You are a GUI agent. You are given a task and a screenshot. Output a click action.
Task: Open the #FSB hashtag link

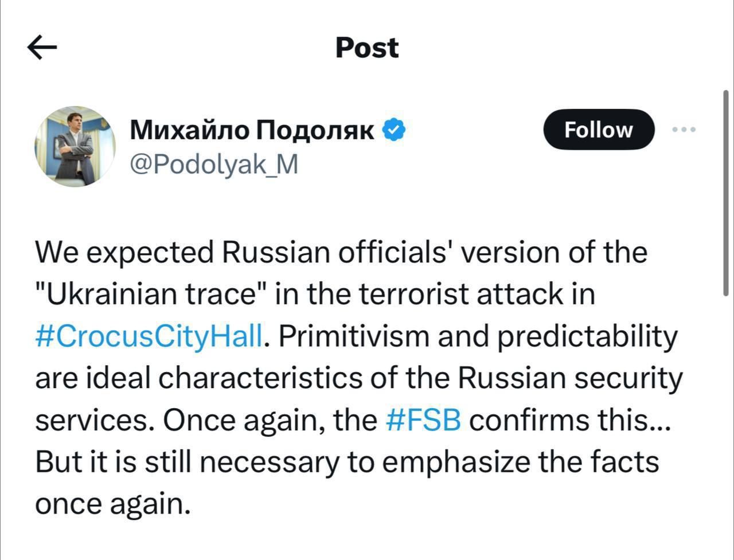pyautogui.click(x=424, y=420)
